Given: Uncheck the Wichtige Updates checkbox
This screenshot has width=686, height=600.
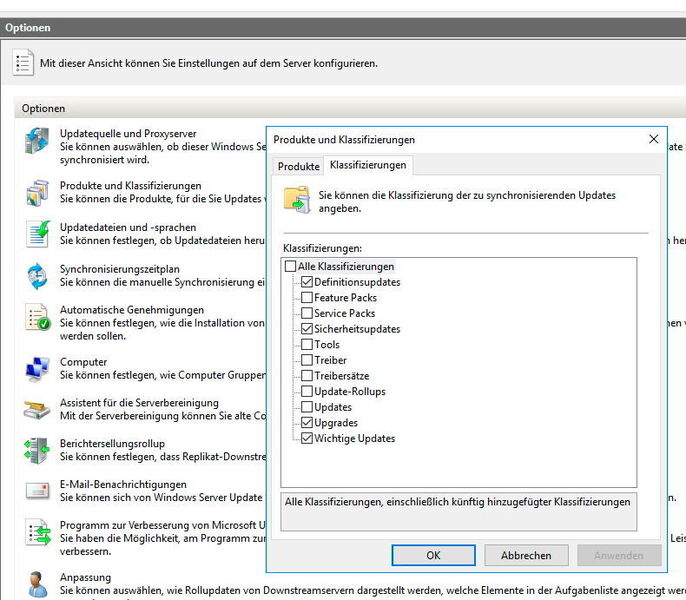Looking at the screenshot, I should pos(307,438).
